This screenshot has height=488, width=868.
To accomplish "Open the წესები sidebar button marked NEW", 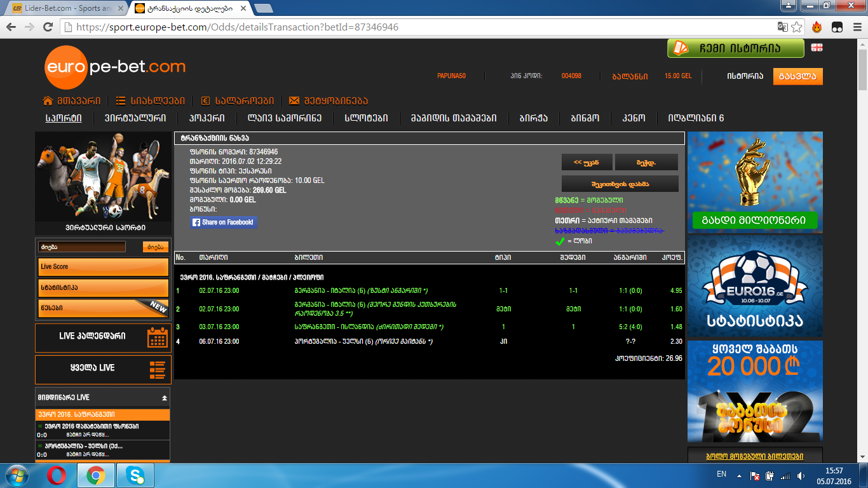I will (103, 308).
